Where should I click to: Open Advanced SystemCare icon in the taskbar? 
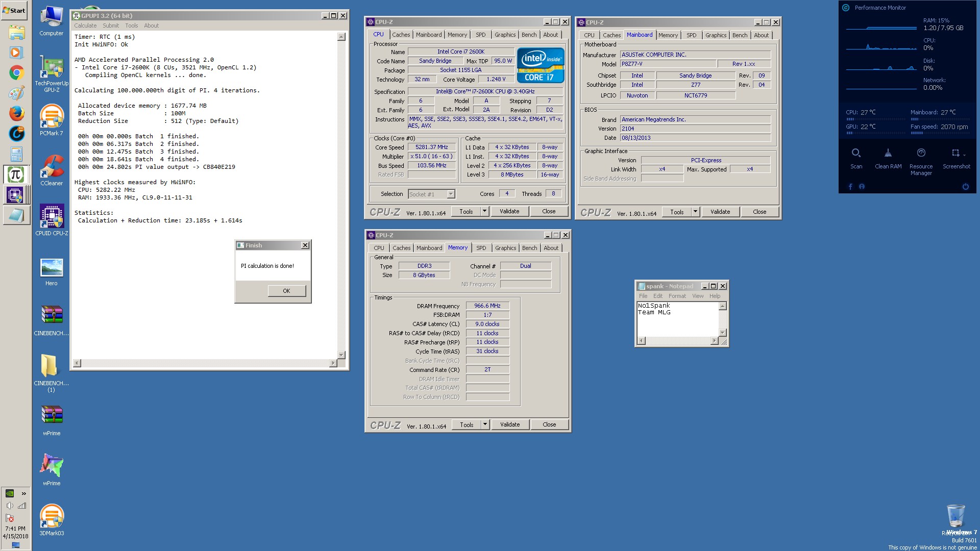point(16,134)
